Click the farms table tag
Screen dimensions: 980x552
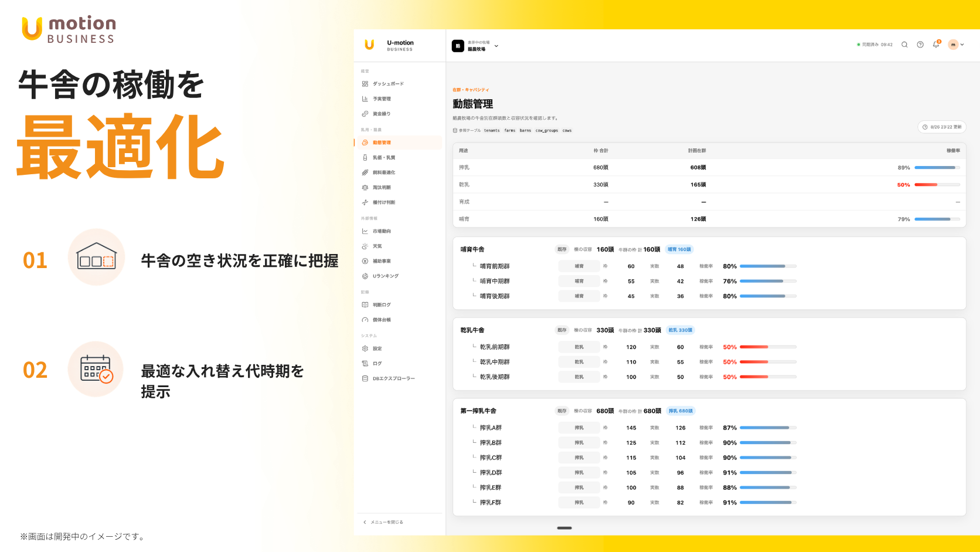(x=510, y=131)
